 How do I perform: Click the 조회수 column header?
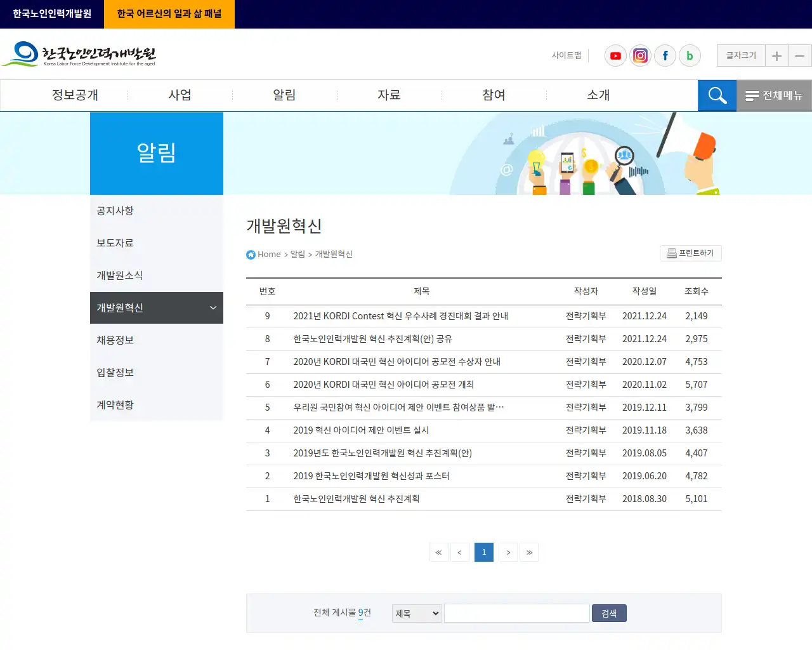coord(697,291)
